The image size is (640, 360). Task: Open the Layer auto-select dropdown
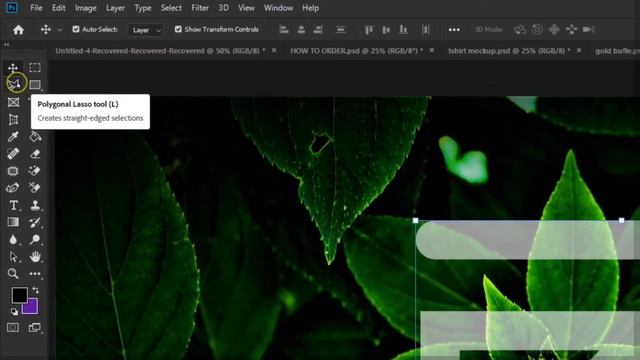click(x=146, y=30)
